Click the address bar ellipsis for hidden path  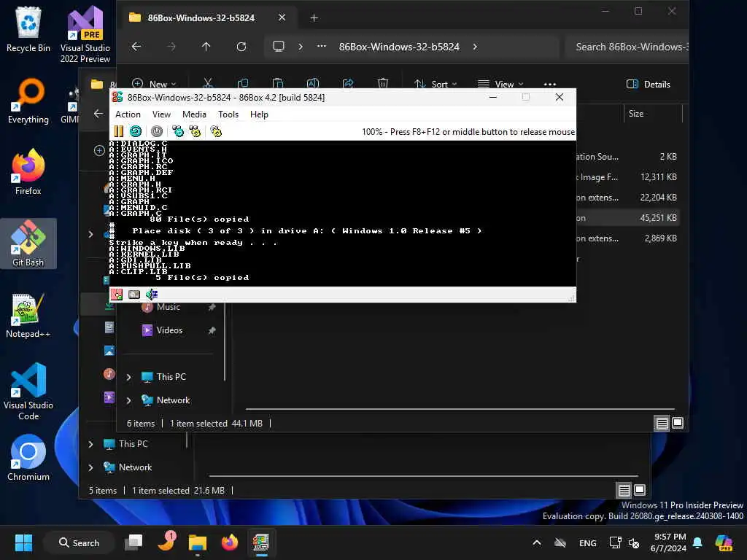click(x=322, y=47)
